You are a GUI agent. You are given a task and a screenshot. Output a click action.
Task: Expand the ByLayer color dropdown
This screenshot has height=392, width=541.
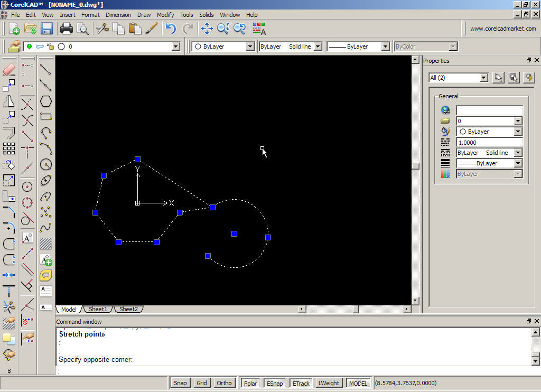(250, 46)
